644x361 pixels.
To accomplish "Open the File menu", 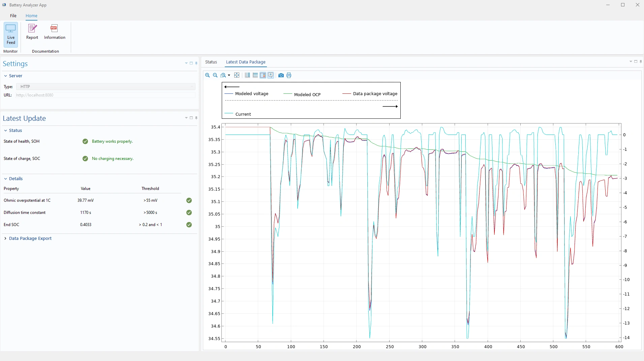I will coord(13,16).
